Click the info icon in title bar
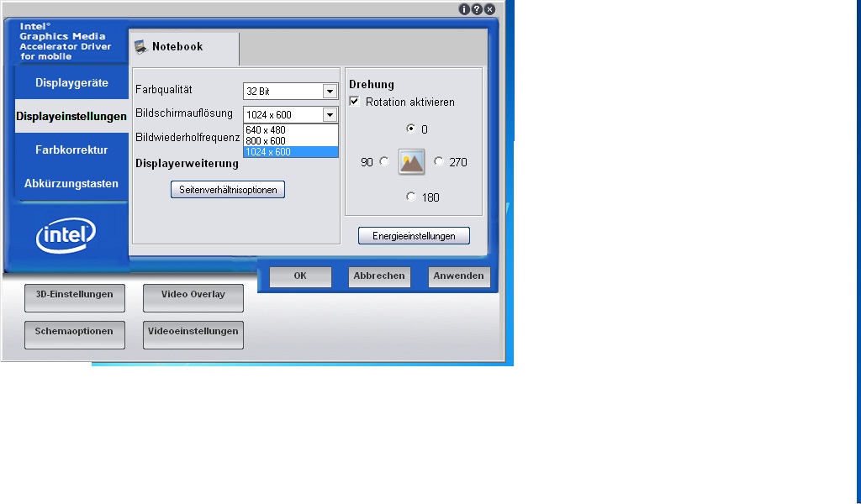Viewport: 861px width, 504px height. (464, 9)
